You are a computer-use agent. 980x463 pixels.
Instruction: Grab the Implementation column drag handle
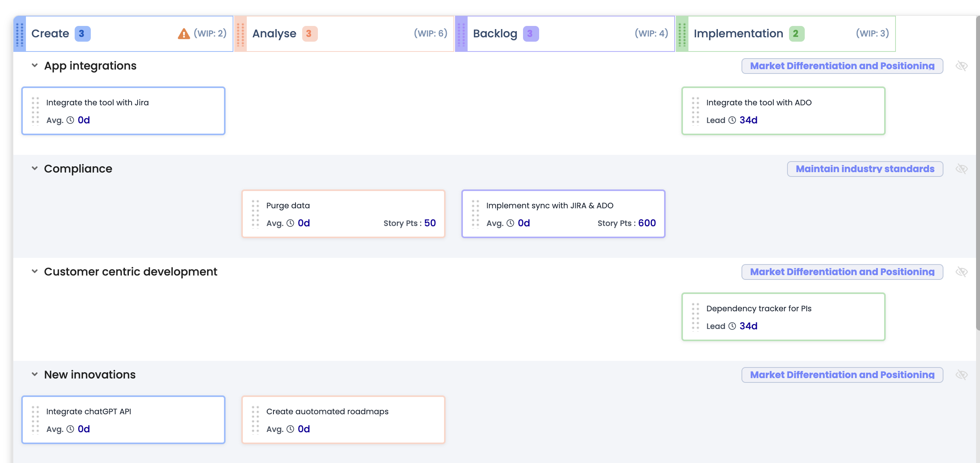point(682,34)
